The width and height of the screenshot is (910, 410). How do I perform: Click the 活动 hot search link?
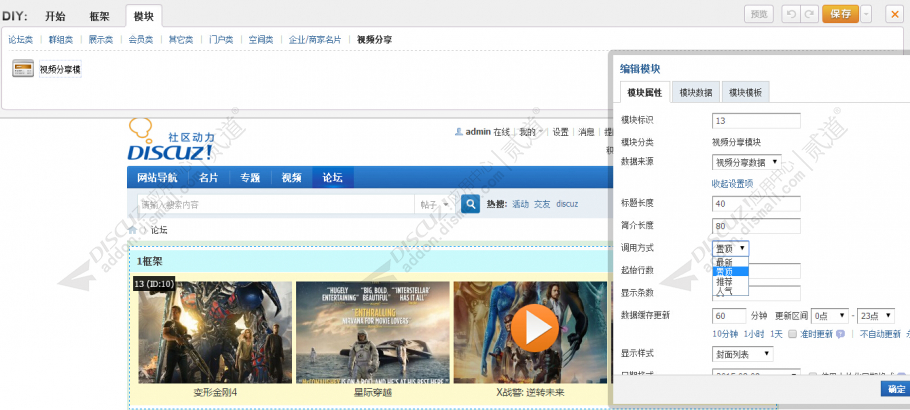(x=521, y=204)
